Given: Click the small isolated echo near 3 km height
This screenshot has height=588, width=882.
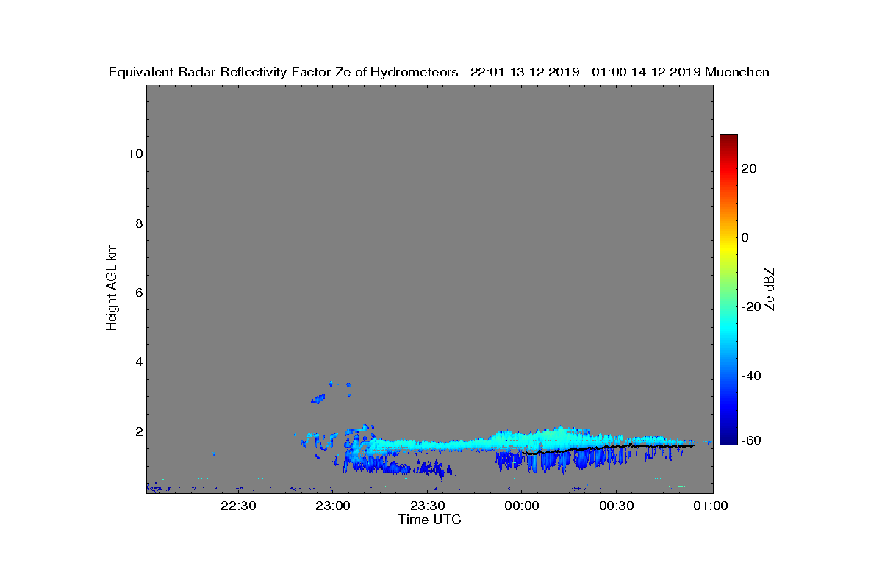Looking at the screenshot, I should tap(318, 399).
